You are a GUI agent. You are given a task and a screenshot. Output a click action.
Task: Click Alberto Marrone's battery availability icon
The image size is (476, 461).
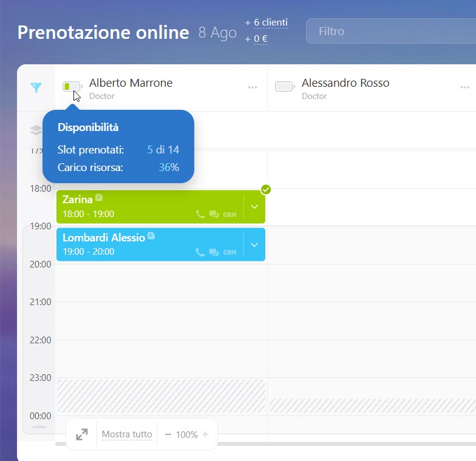pos(71,87)
